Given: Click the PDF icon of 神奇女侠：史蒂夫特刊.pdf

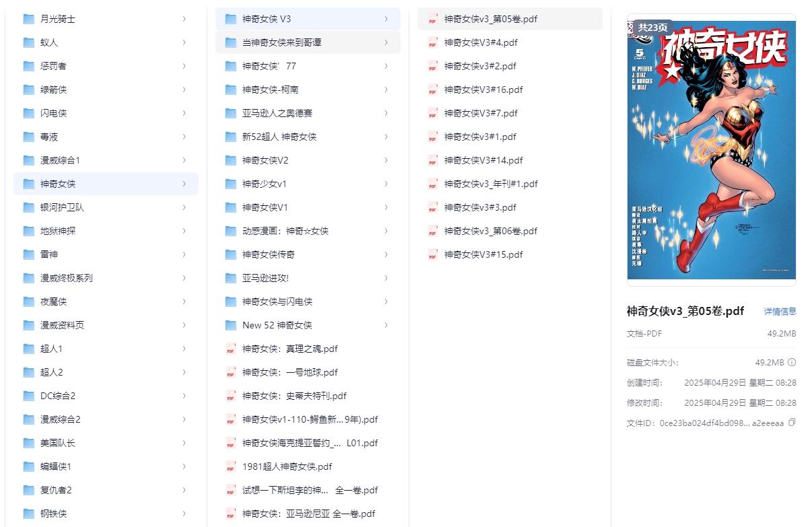Looking at the screenshot, I should (230, 396).
